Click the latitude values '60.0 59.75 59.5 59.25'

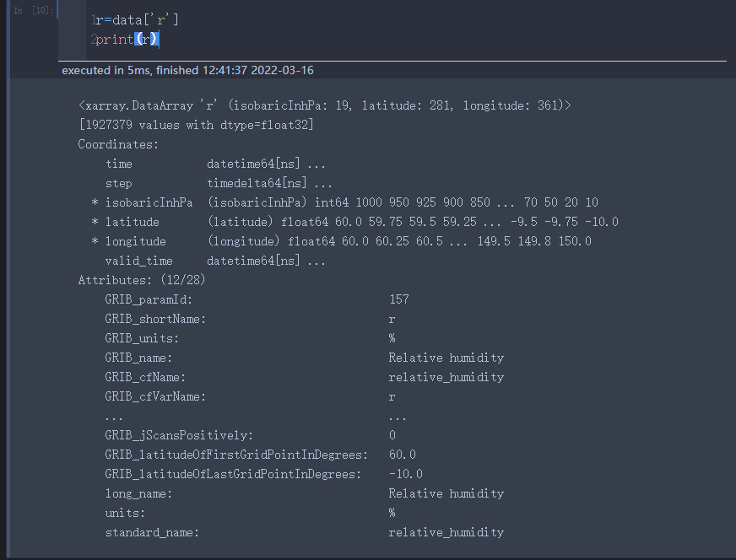click(x=406, y=222)
